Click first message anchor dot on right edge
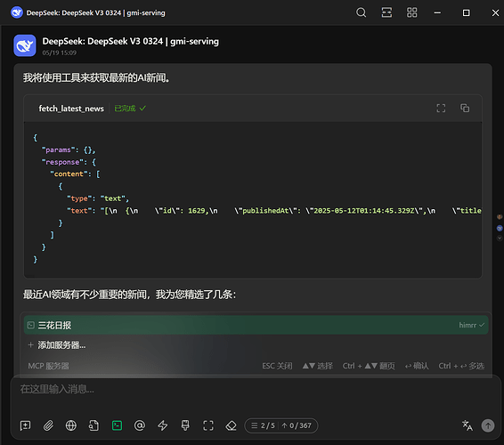This screenshot has height=445, width=504. tap(500, 217)
